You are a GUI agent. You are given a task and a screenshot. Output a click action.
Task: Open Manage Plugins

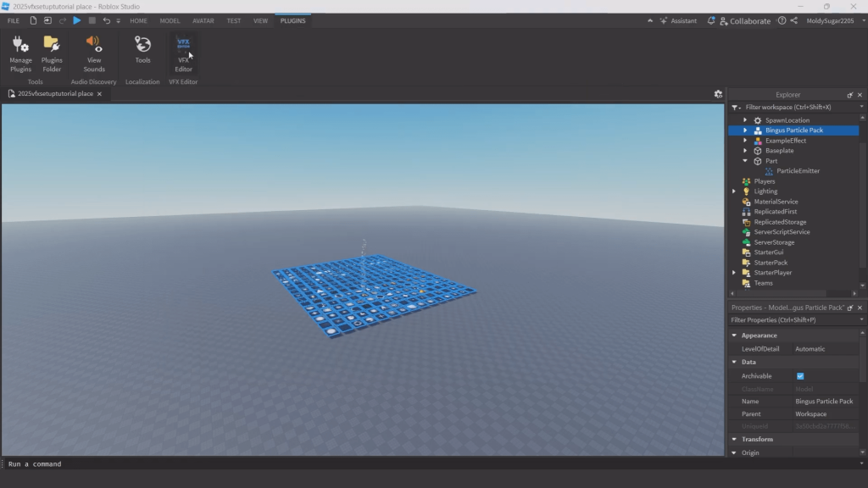tap(20, 53)
